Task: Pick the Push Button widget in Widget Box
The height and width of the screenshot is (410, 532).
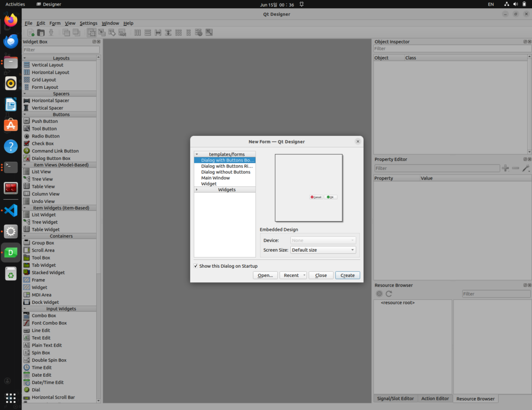Action: pyautogui.click(x=45, y=121)
